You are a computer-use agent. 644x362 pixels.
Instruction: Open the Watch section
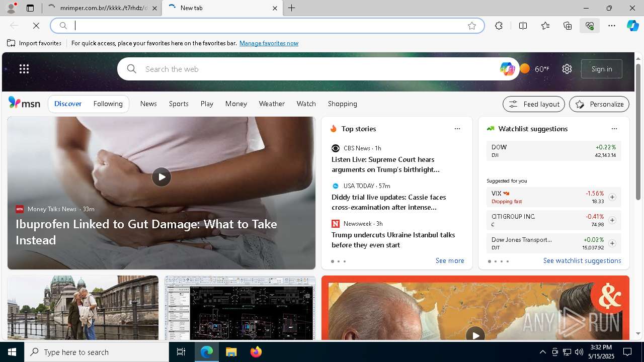click(x=306, y=104)
